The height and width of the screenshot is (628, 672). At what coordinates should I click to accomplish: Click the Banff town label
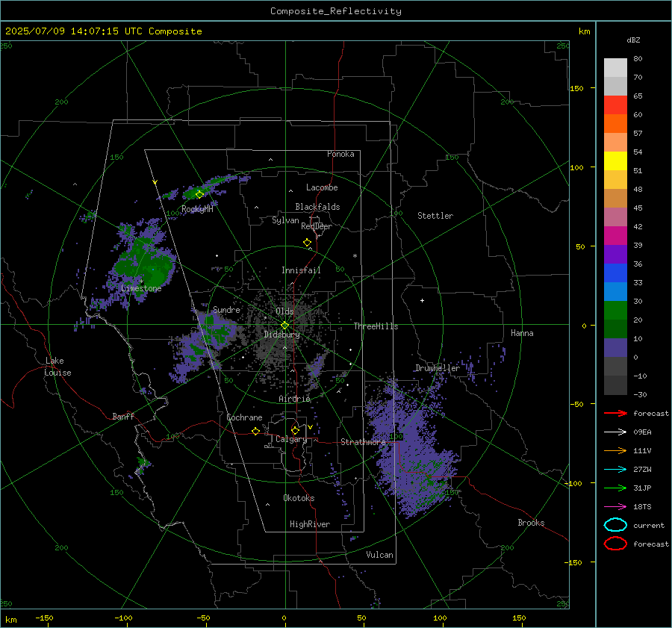coord(123,416)
